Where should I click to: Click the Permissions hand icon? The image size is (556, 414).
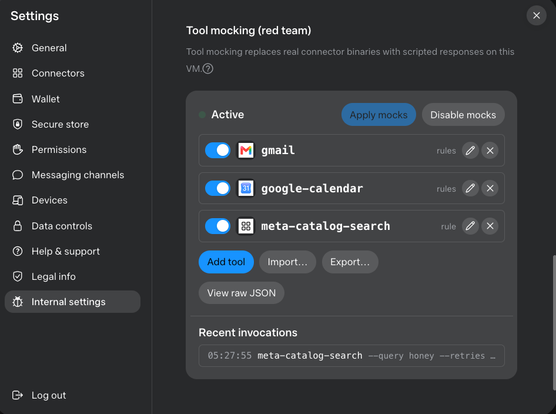click(17, 150)
